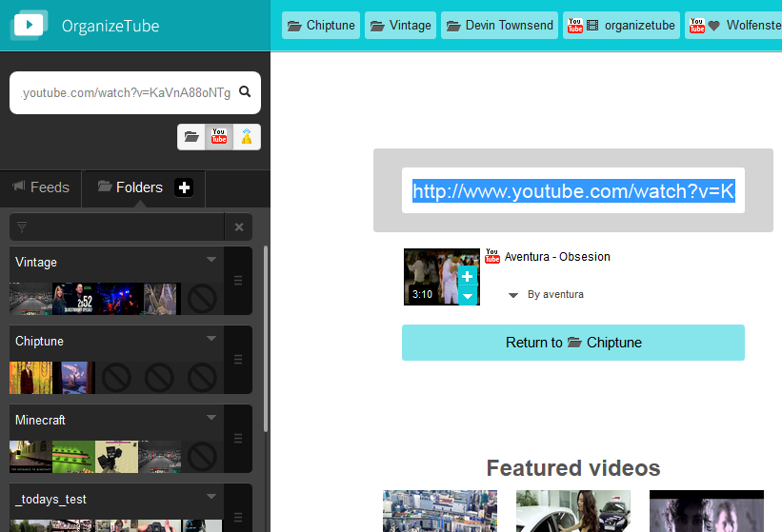The width and height of the screenshot is (782, 532).
Task: Add a new folder with plus icon
Action: tap(184, 187)
